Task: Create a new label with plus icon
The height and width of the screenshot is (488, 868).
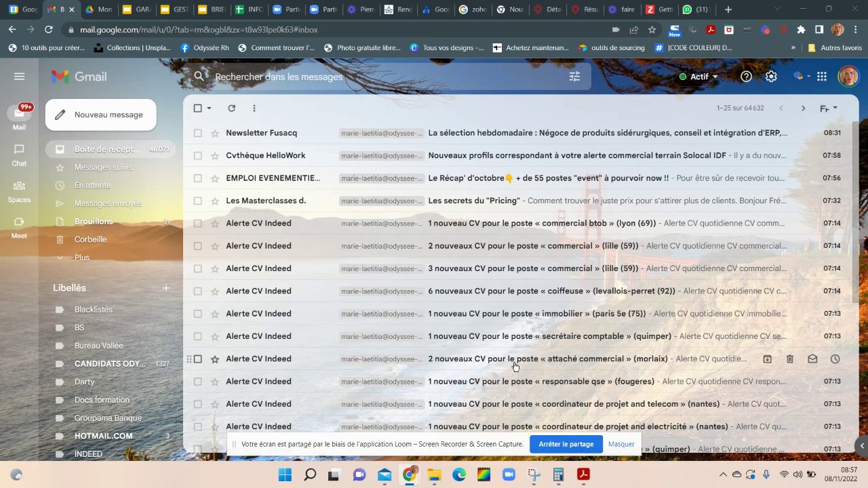Action: (165, 288)
